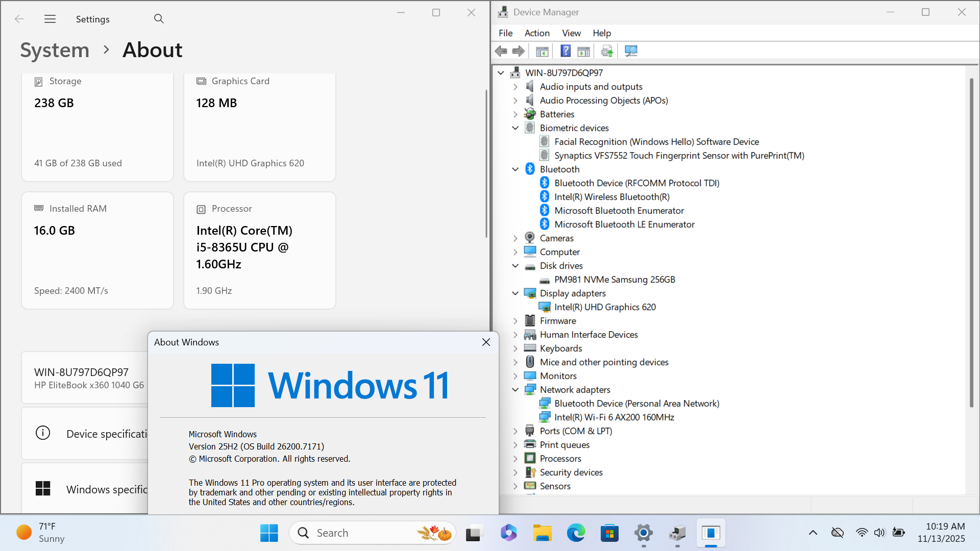The image size is (980, 551).
Task: Click the Show/Hide Action Pane icon
Action: (x=583, y=51)
